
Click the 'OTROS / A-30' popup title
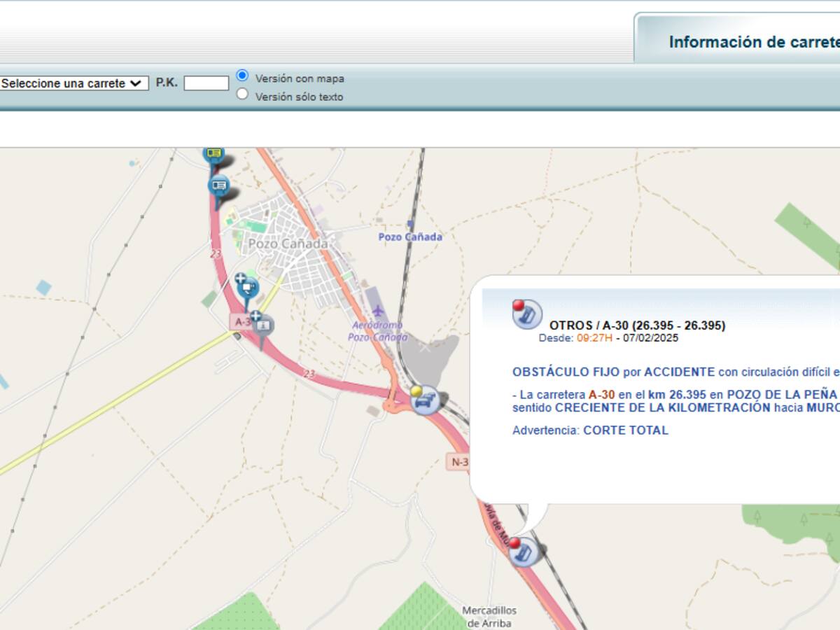(x=637, y=325)
